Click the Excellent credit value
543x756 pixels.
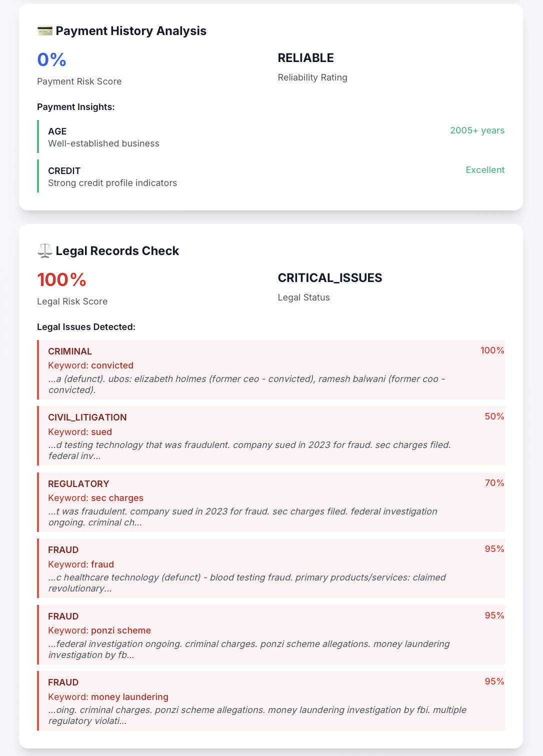(485, 170)
